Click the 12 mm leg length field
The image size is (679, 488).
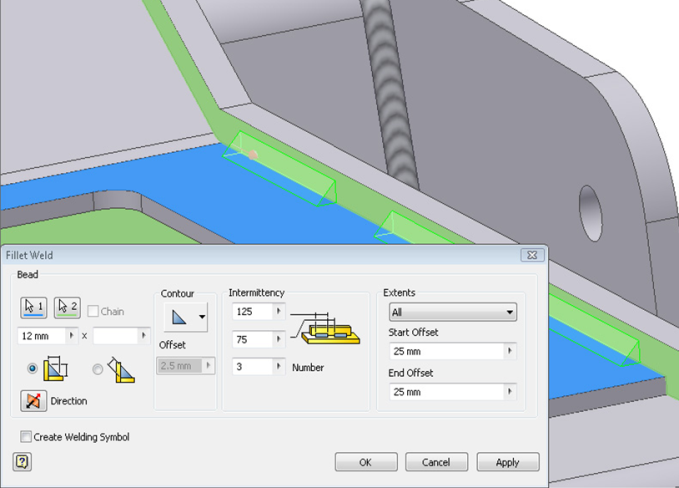pyautogui.click(x=42, y=336)
